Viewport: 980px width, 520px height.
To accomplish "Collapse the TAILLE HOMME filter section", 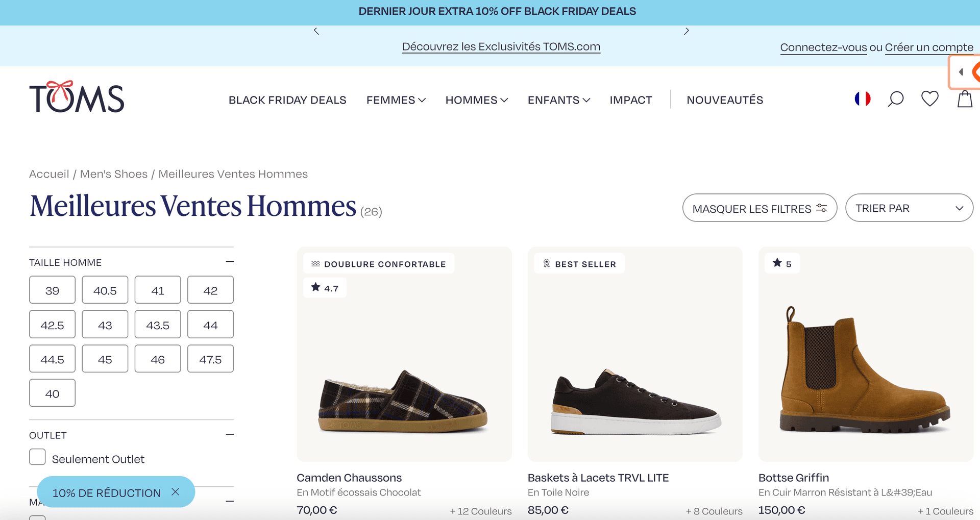I will pyautogui.click(x=229, y=261).
